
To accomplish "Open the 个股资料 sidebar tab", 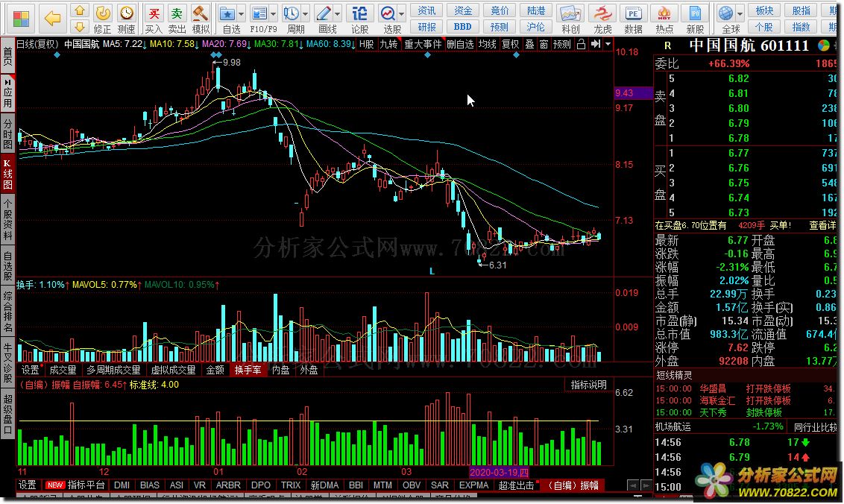I will coord(7,220).
